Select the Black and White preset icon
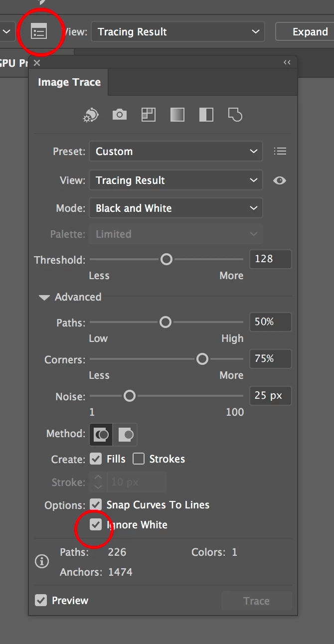 (206, 115)
